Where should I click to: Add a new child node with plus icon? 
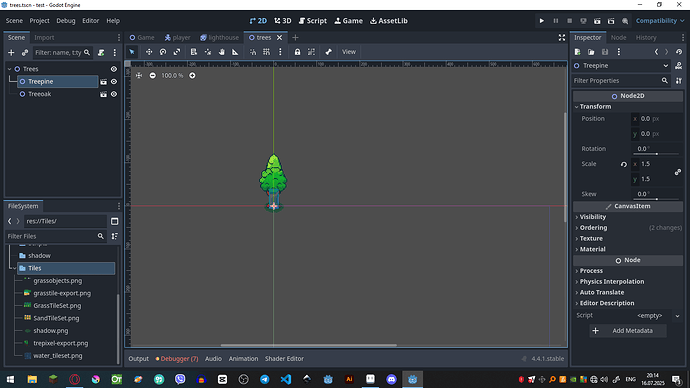(11, 53)
